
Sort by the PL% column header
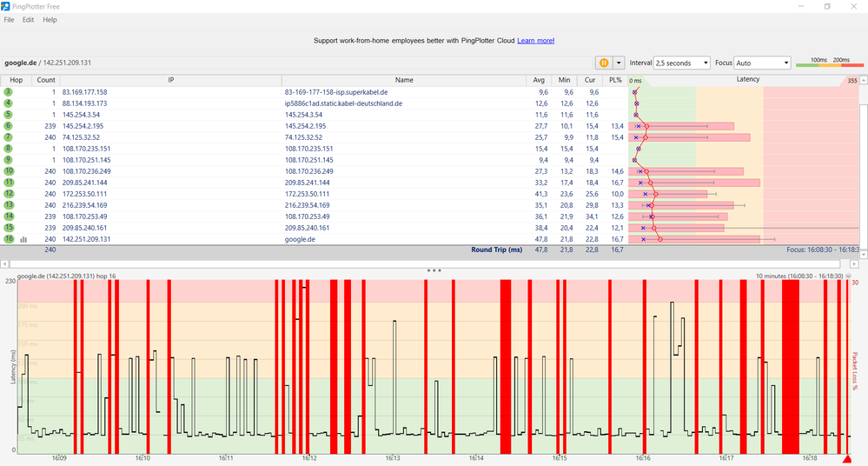(x=616, y=80)
